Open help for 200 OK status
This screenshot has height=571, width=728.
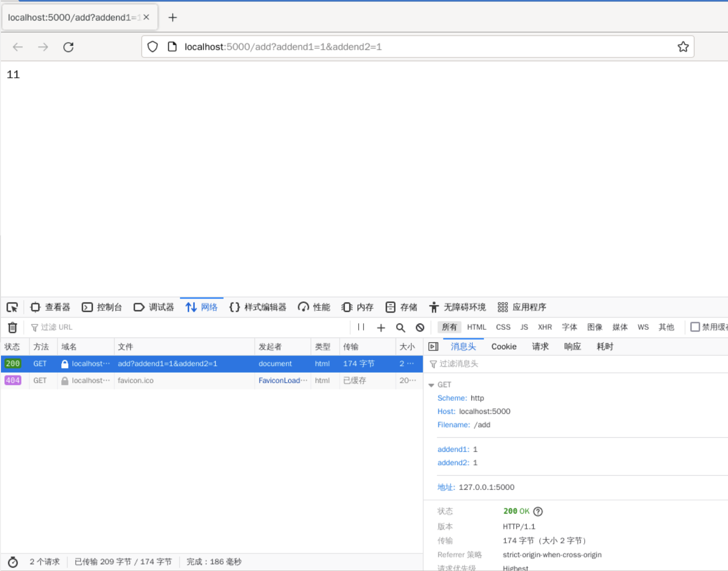(x=538, y=512)
